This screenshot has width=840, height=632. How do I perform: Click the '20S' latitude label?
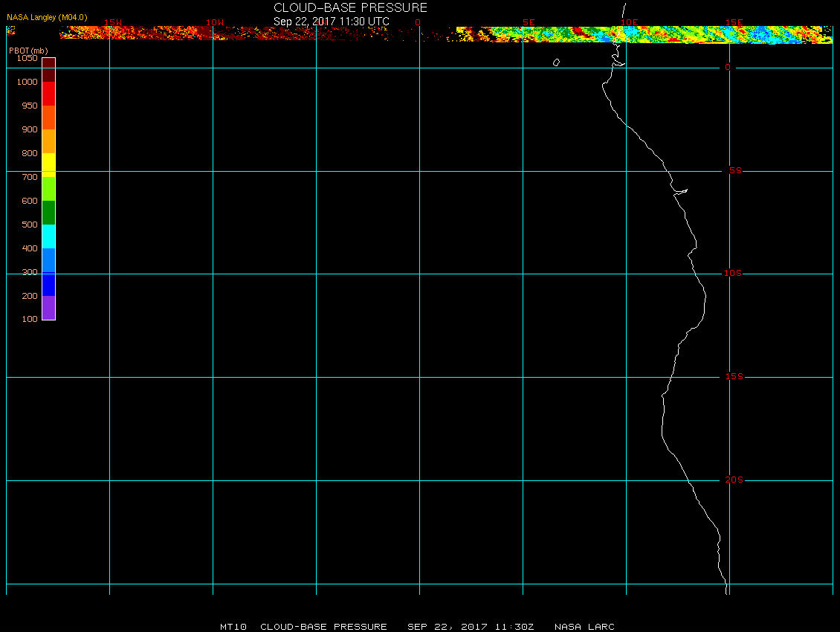point(734,480)
